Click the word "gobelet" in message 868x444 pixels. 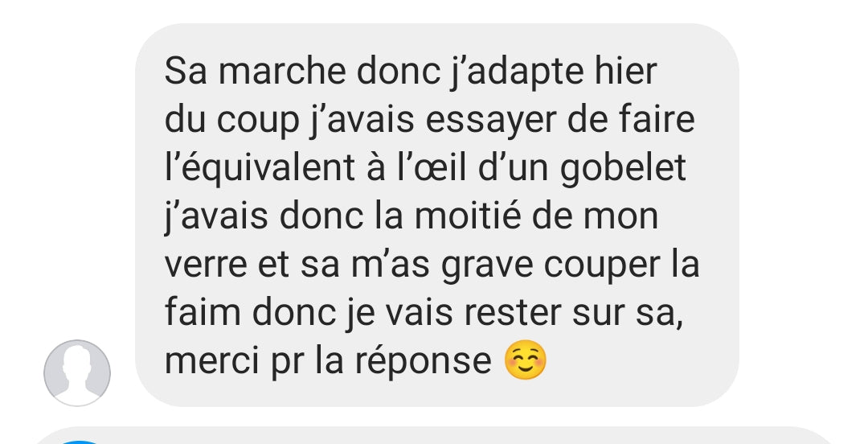pos(623,168)
